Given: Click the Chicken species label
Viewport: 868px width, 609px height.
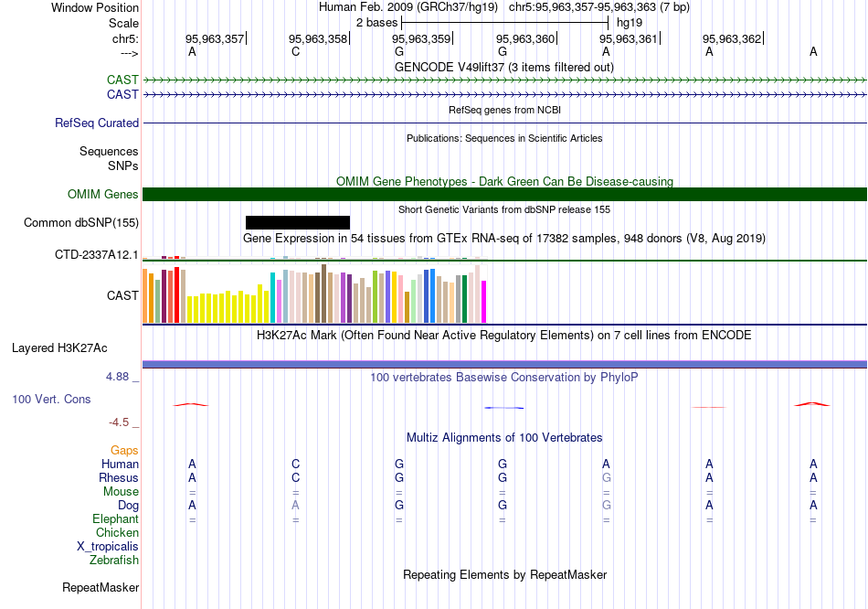Looking at the screenshot, I should coord(117,532).
